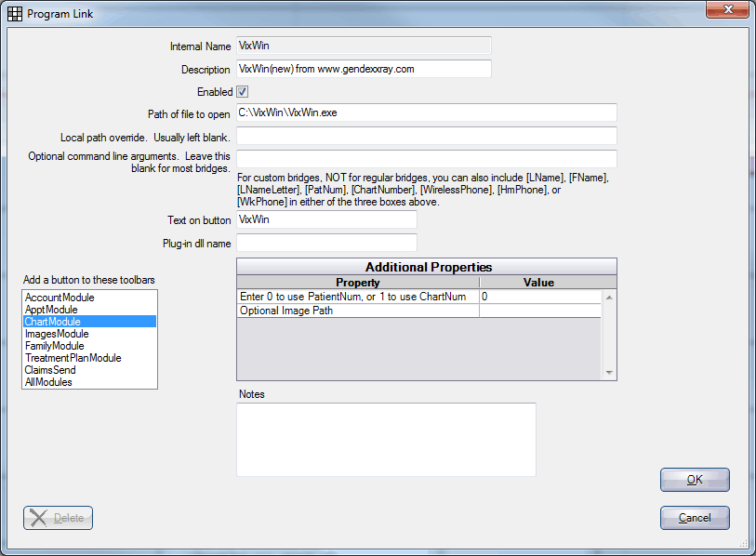Select the Optional Image Path property
Screen dimensions: 756x556
[358, 311]
